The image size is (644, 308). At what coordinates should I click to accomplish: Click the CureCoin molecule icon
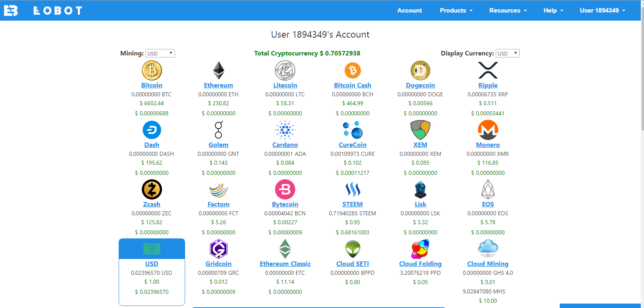(353, 130)
